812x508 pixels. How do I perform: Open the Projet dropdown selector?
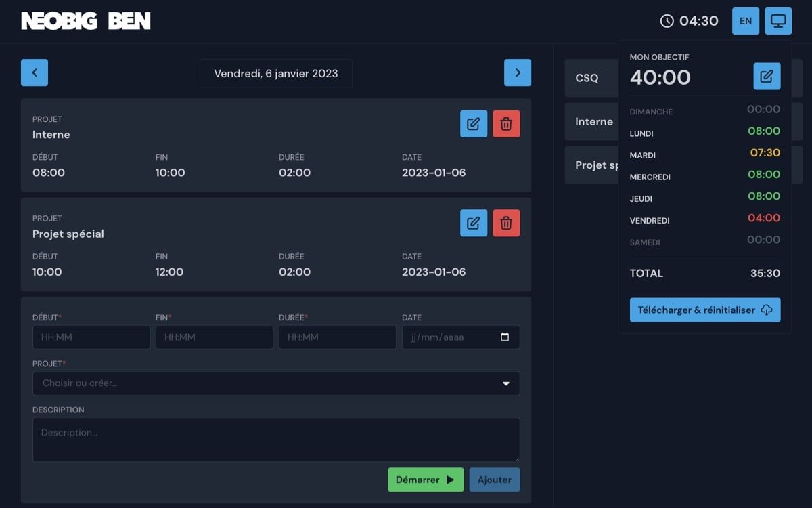coord(276,383)
